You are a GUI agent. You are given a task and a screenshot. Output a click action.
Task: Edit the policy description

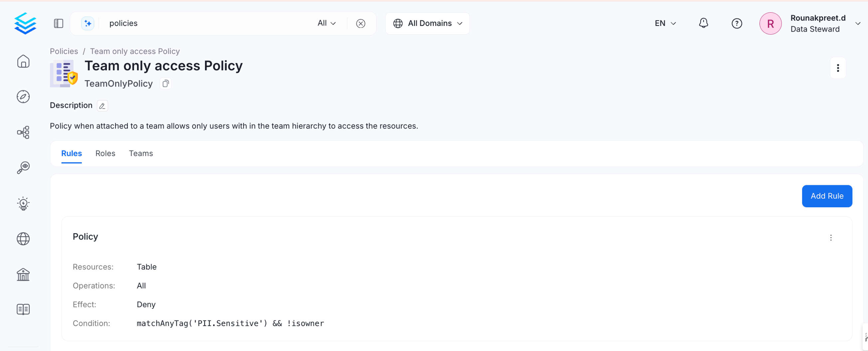point(102,106)
